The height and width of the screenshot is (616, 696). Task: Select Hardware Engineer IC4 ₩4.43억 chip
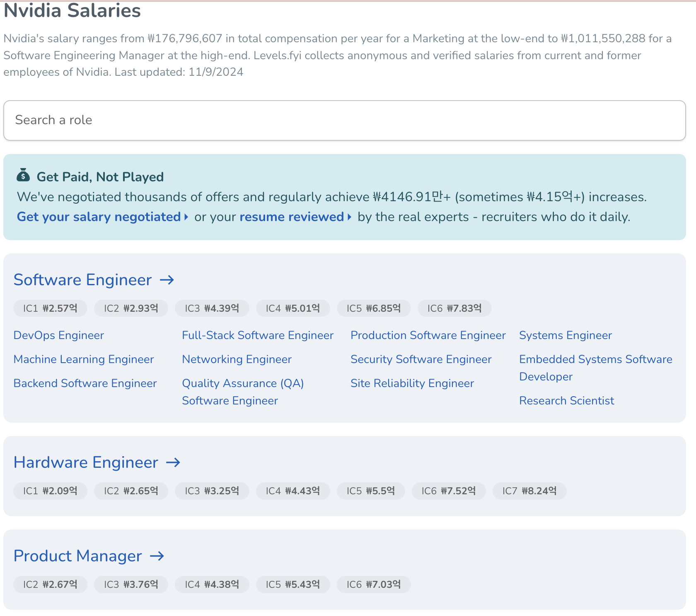tap(293, 491)
